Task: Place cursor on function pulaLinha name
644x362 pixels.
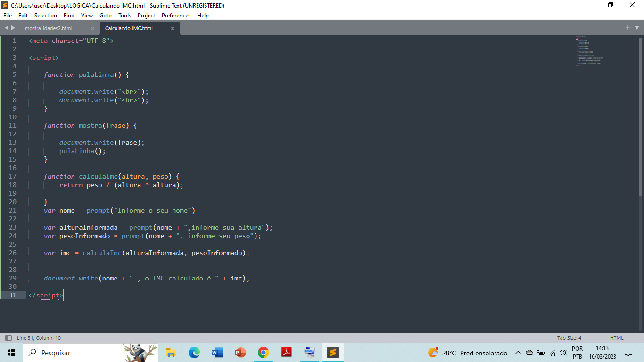Action: (96, 74)
